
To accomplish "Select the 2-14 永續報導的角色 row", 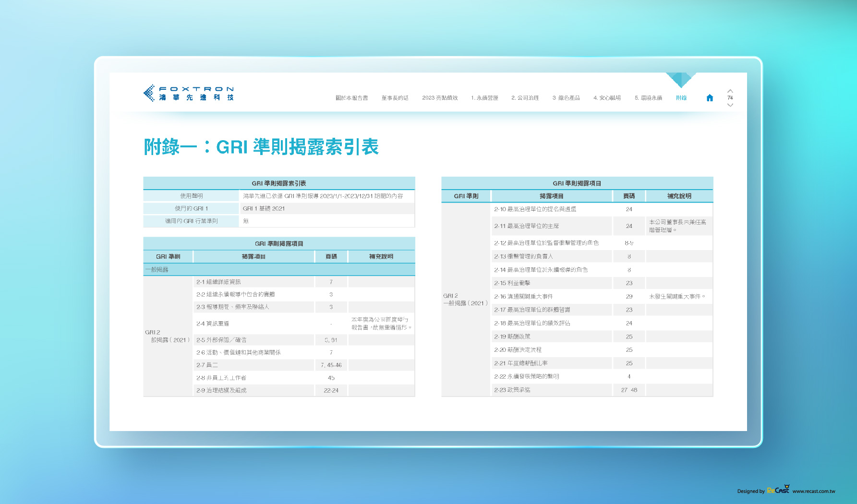I will (602, 270).
